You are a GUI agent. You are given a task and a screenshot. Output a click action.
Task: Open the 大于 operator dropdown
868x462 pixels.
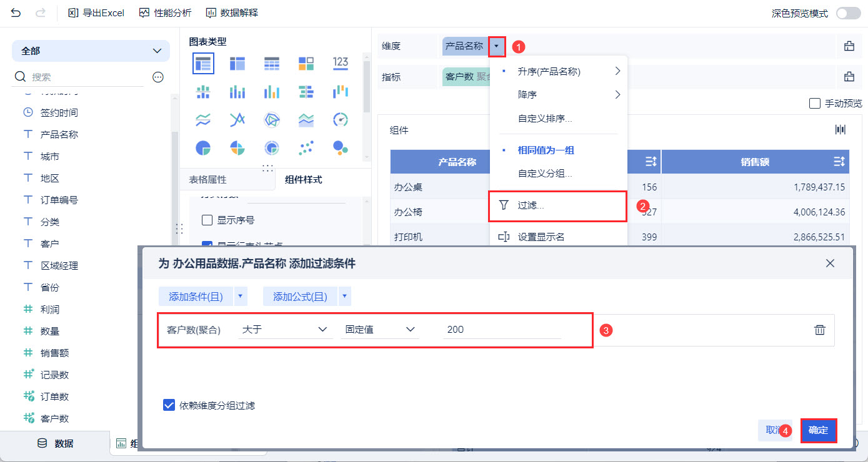[285, 330]
